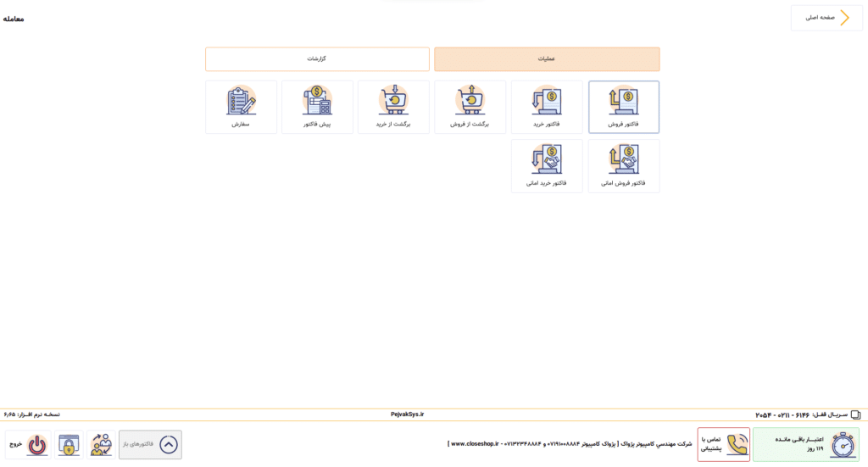This screenshot has height=467, width=868.
Task: Click the switch user people icon
Action: click(102, 444)
